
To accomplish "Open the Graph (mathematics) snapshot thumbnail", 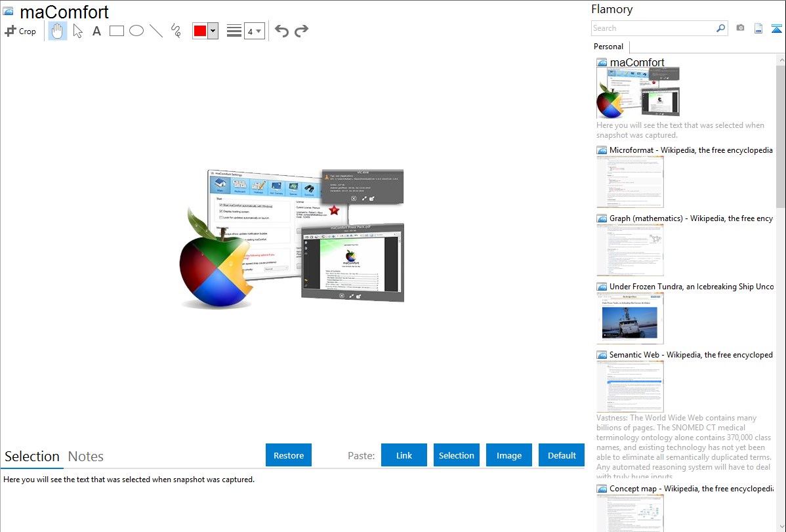I will [x=630, y=250].
